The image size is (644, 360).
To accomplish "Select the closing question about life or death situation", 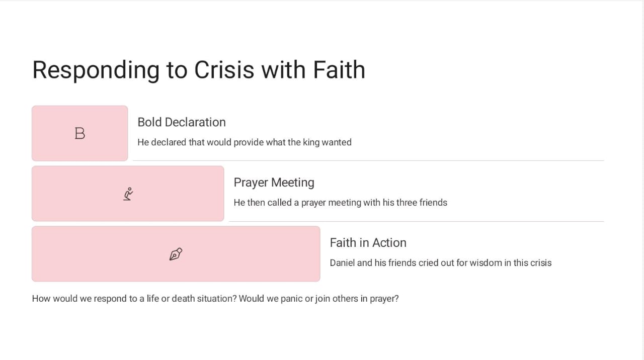I will [x=215, y=299].
